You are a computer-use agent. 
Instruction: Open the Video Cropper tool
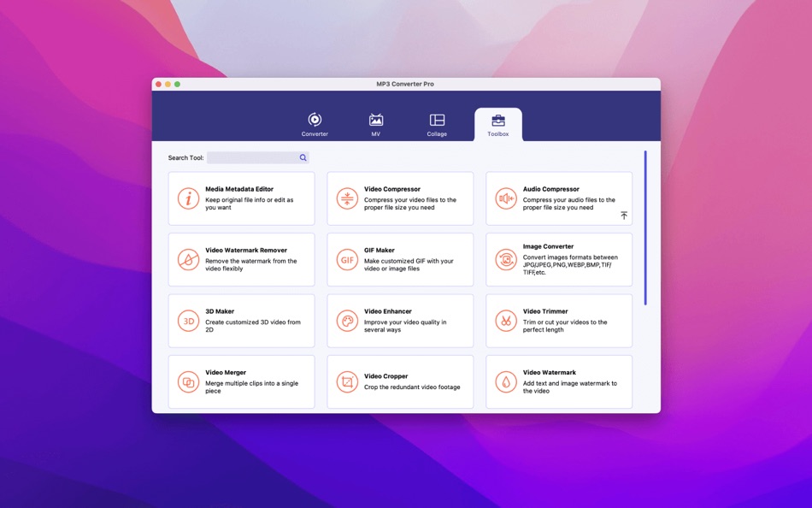tap(400, 381)
